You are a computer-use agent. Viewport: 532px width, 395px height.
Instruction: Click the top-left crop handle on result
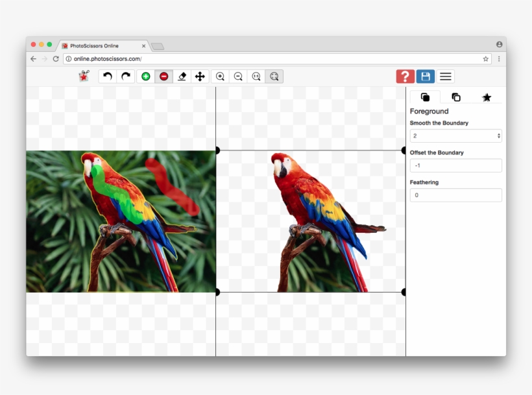217,150
